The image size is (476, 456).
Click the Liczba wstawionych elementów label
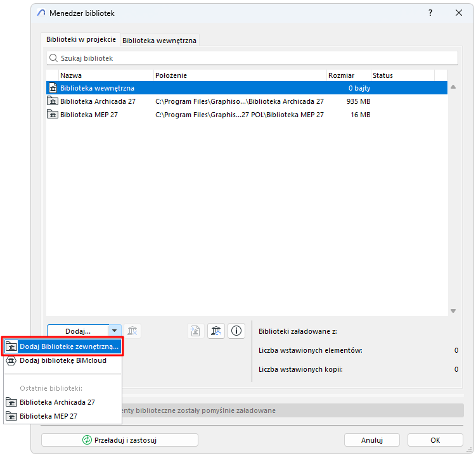click(x=310, y=350)
